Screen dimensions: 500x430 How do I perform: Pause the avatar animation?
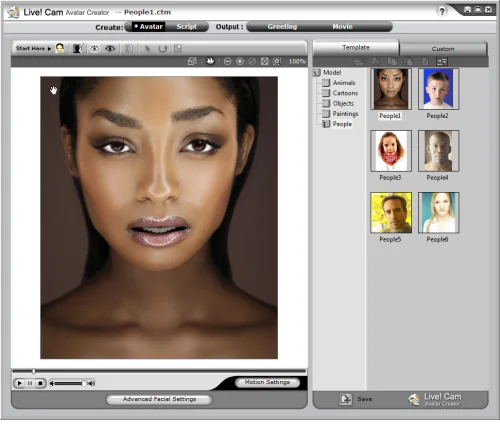(x=30, y=383)
